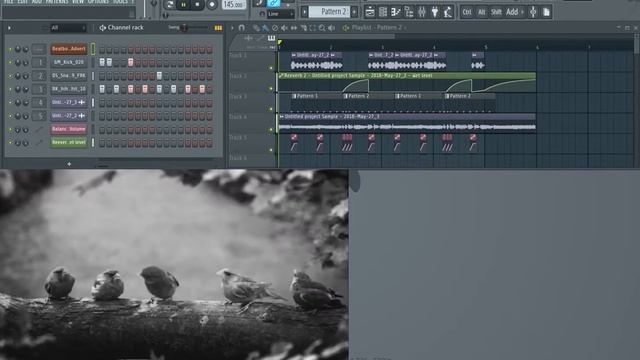Select the Playlist zoom tool
Image resolution: width=640 pixels, height=360 pixels.
tap(322, 28)
